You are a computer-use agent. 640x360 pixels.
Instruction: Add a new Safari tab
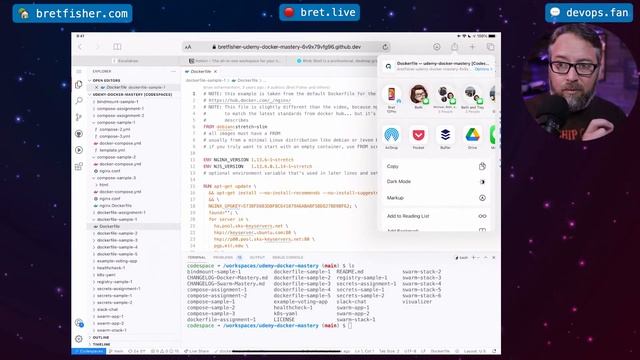click(x=472, y=47)
